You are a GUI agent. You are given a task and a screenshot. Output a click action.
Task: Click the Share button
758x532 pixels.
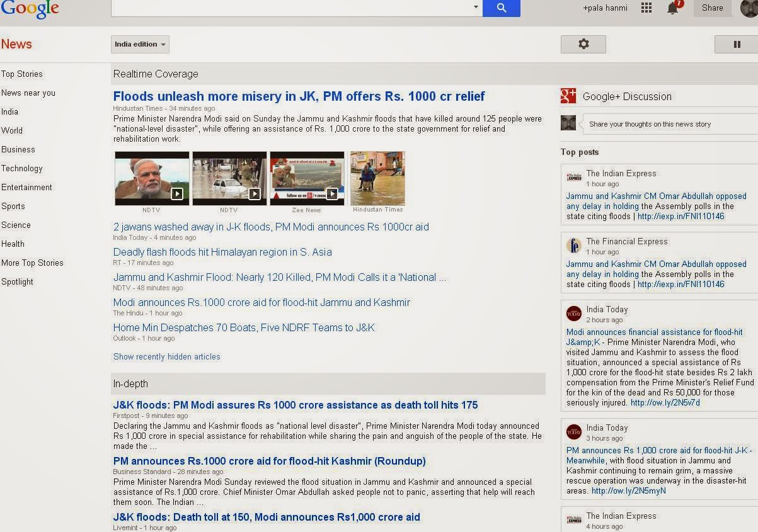[713, 8]
